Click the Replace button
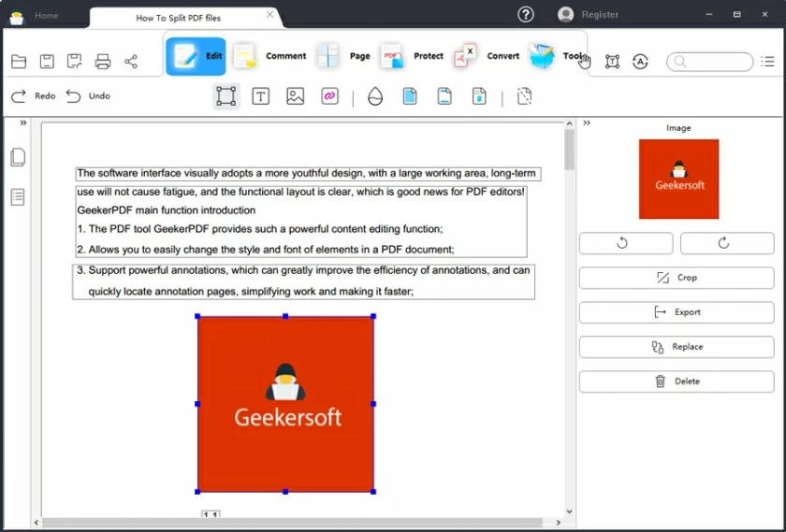786x532 pixels. coord(677,347)
